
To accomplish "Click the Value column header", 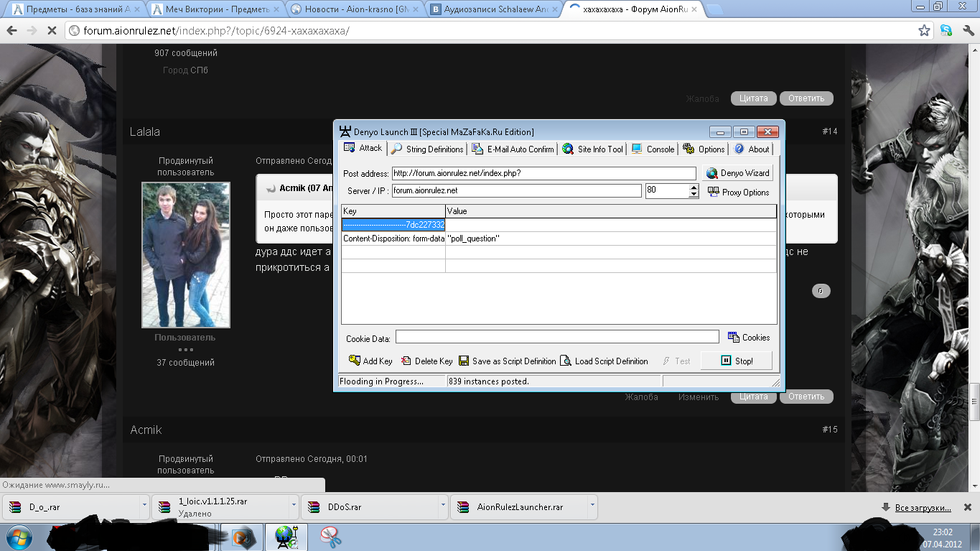I will (x=611, y=211).
